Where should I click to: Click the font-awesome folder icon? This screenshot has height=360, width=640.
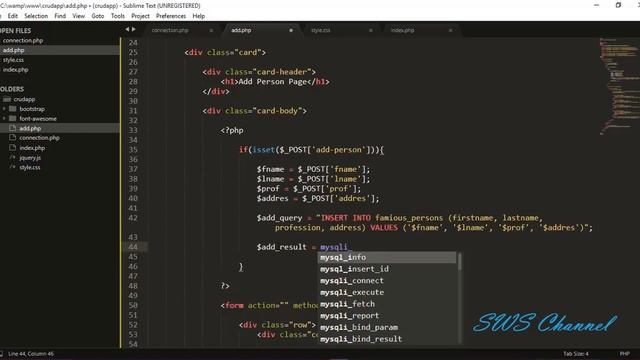(13, 119)
